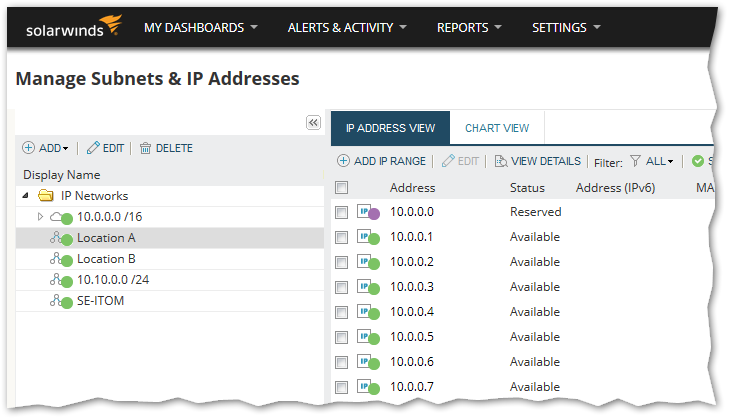Check the box for 10.0.0.6

click(341, 362)
